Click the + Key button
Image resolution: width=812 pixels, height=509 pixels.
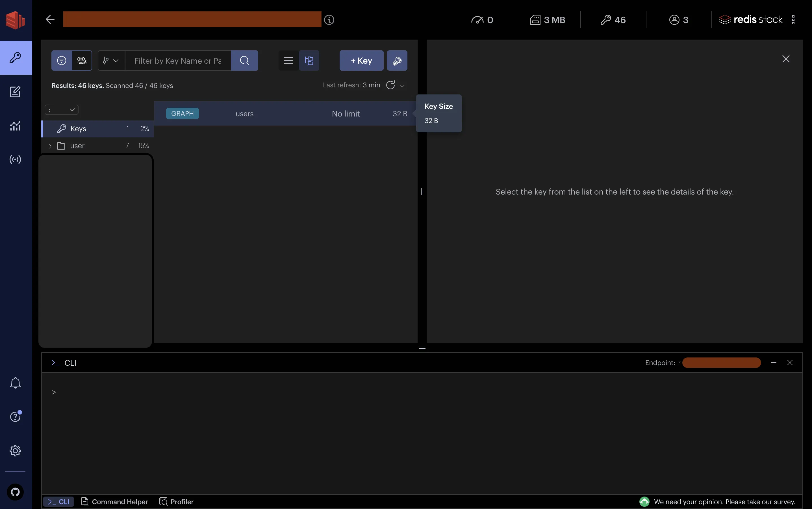pyautogui.click(x=361, y=61)
